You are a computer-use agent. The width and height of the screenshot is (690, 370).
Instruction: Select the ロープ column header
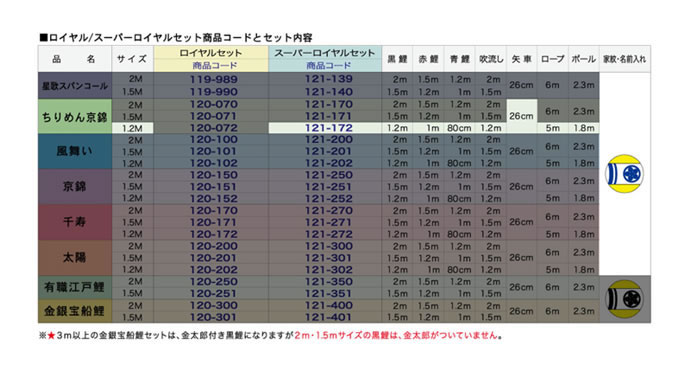pyautogui.click(x=553, y=59)
